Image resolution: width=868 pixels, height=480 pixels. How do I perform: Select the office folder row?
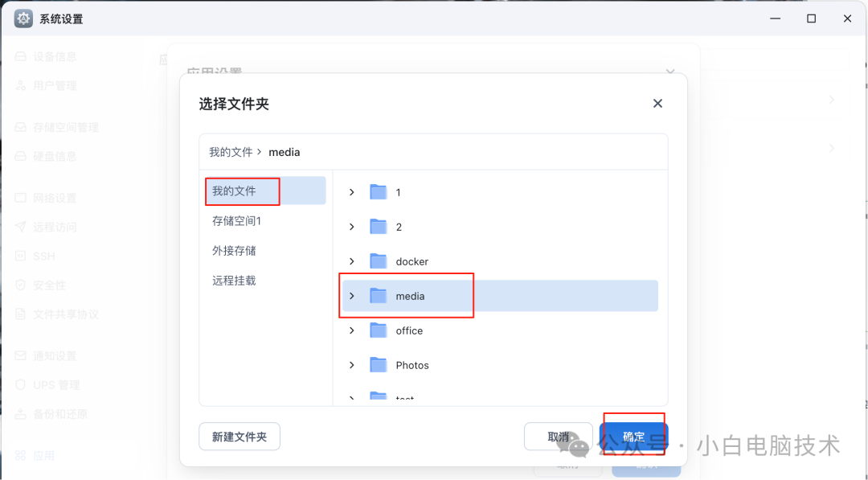coord(409,330)
